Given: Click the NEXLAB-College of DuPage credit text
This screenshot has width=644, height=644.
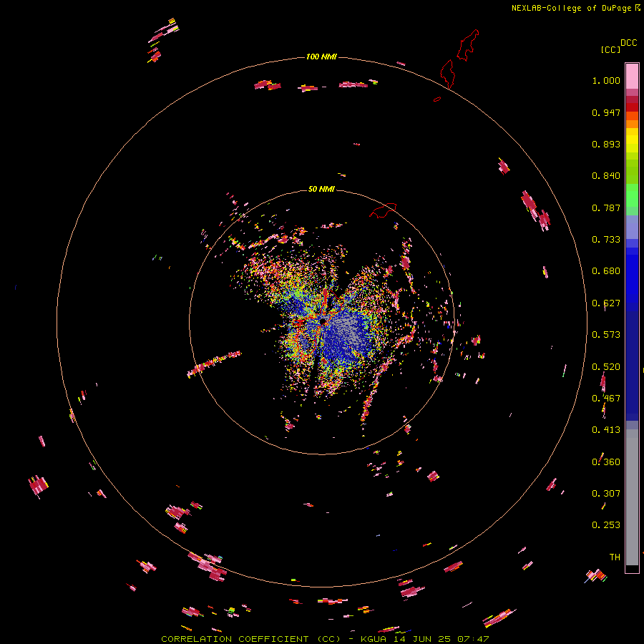Looking at the screenshot, I should click(571, 8).
